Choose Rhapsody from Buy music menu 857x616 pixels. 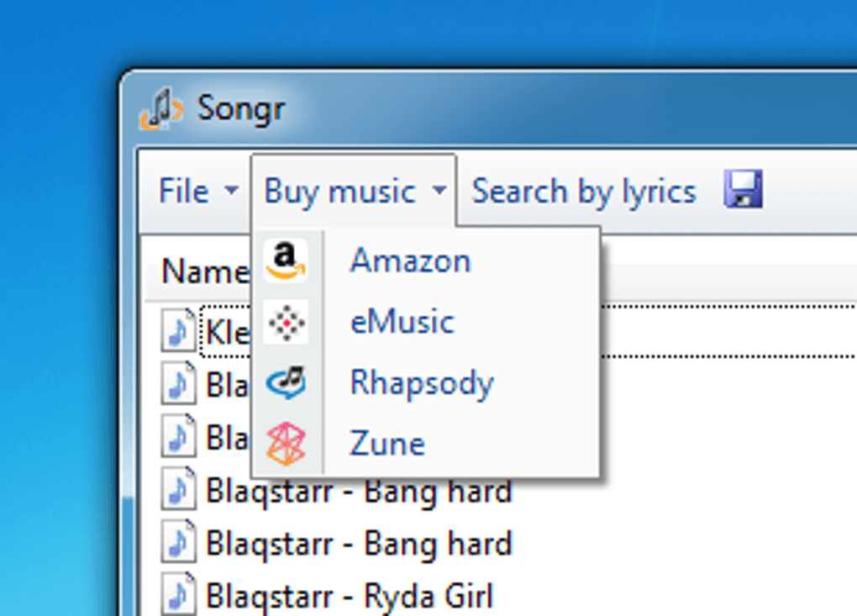pos(426,382)
